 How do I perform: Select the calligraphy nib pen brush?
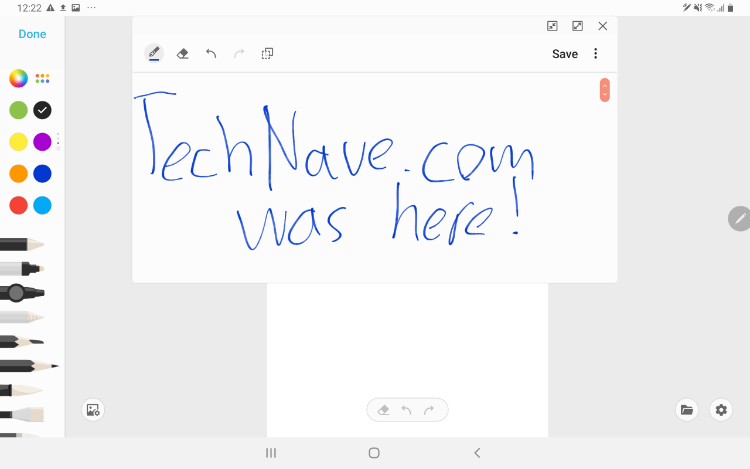(22, 341)
